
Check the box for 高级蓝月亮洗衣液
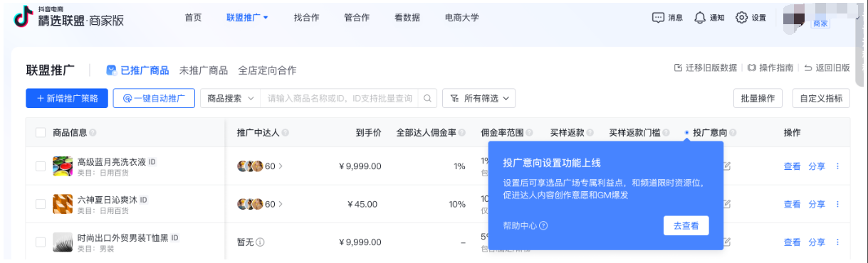click(40, 166)
